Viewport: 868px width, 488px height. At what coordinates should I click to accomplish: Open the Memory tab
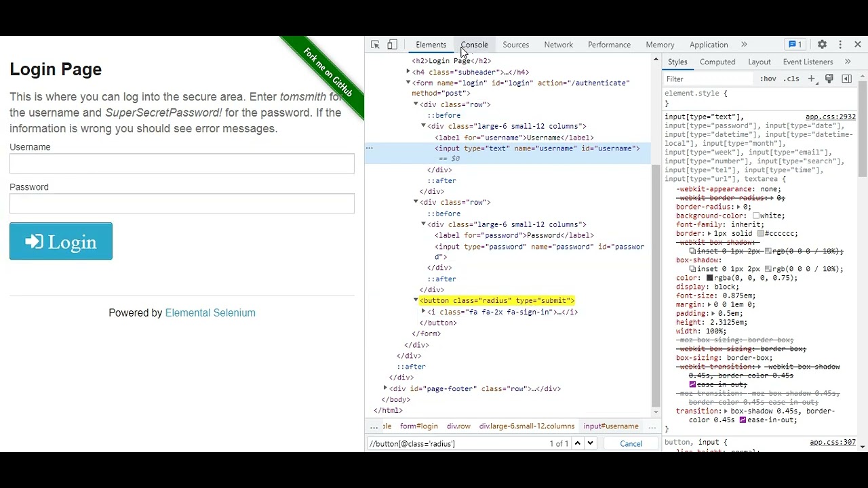point(660,45)
